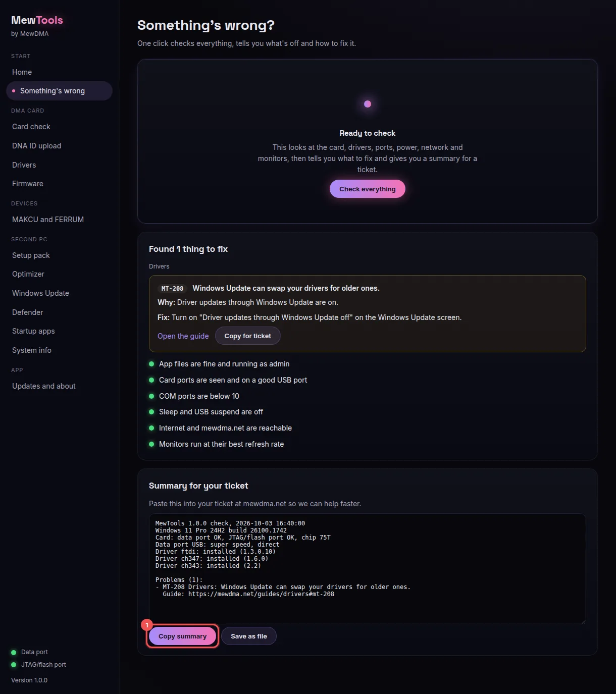Image resolution: width=616 pixels, height=694 pixels.
Task: Open Startup apps page
Action: pos(59,331)
